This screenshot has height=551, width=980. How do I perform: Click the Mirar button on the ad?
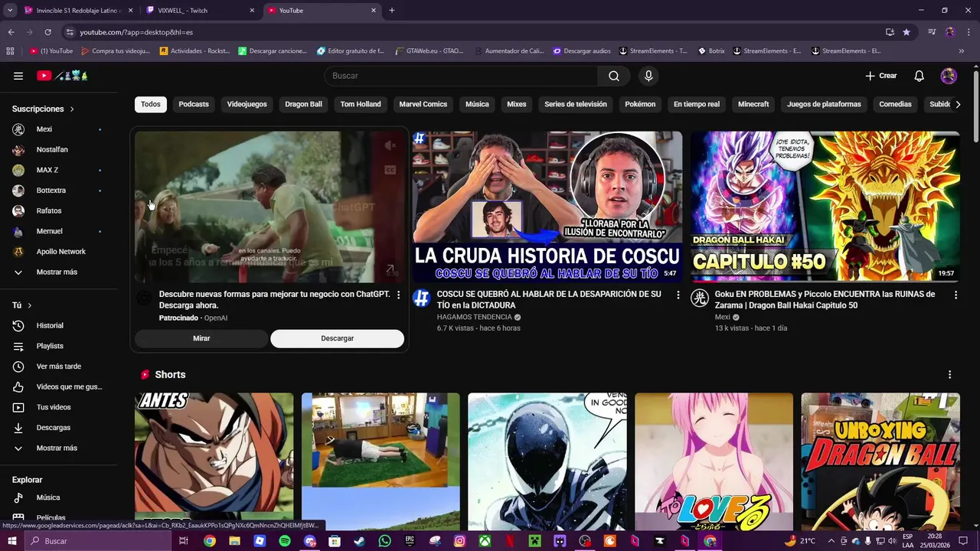pyautogui.click(x=201, y=338)
